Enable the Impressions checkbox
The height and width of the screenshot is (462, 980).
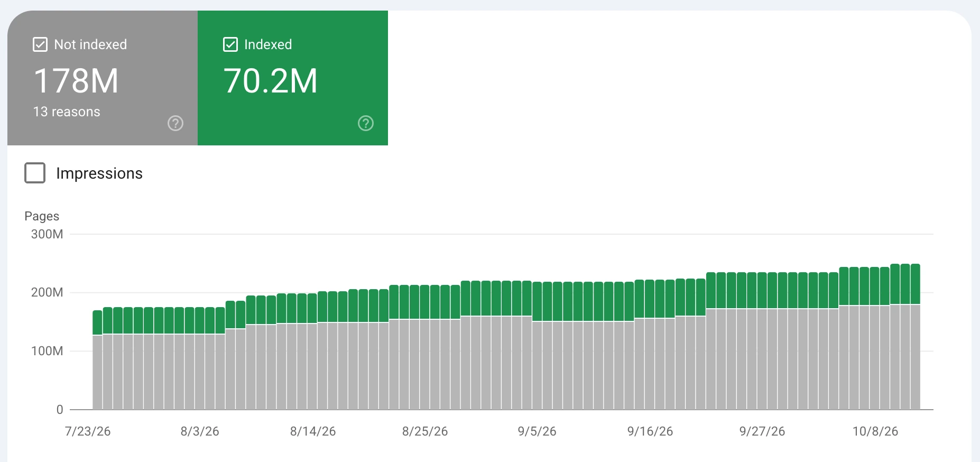[x=35, y=173]
